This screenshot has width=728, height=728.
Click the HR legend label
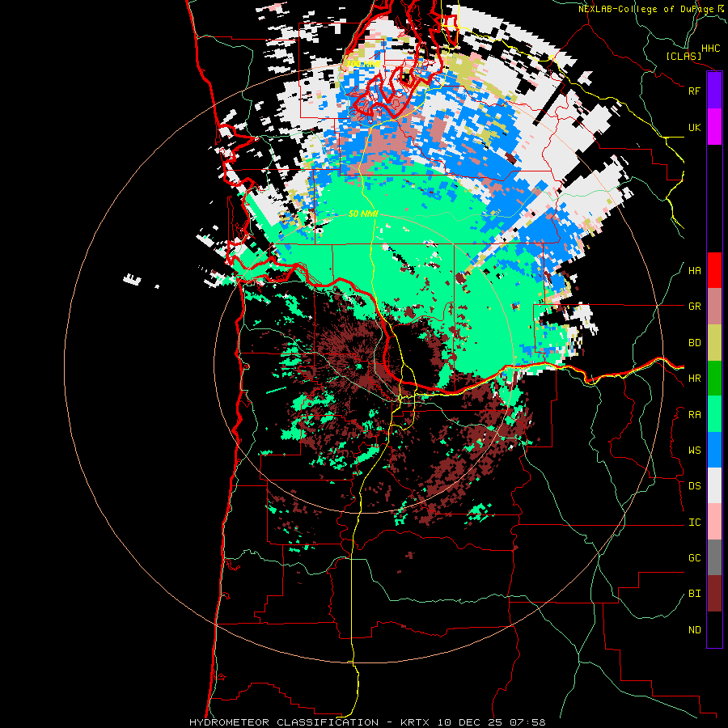pos(694,379)
